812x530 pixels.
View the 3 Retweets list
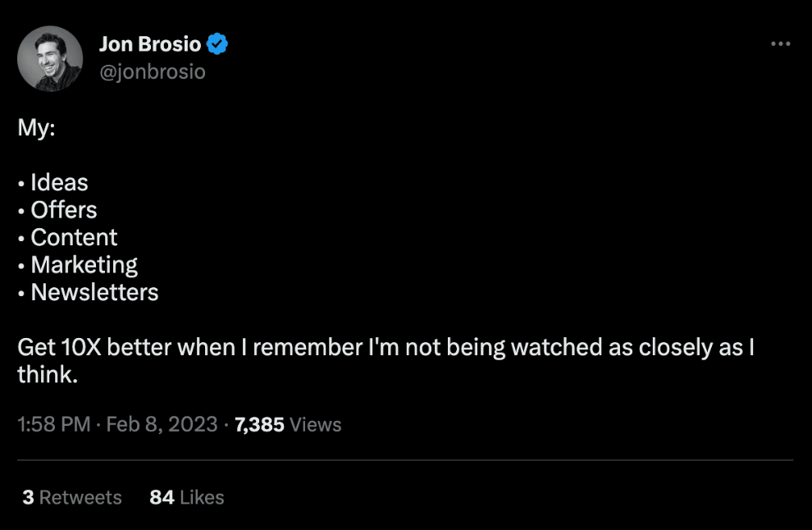coord(71,497)
